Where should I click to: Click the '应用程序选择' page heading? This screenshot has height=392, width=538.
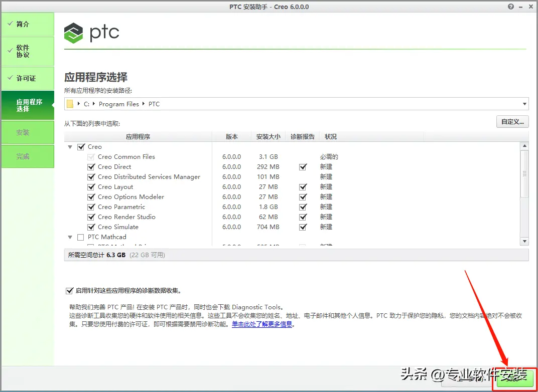click(96, 77)
